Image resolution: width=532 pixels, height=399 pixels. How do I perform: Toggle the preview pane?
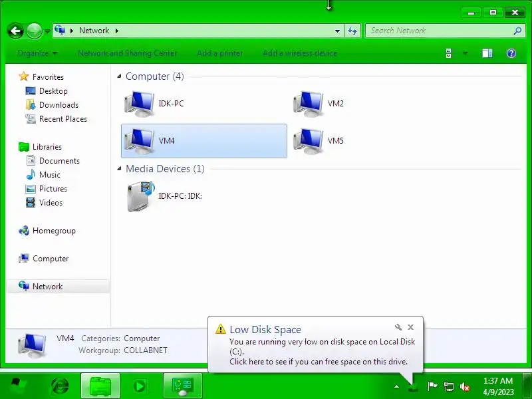click(487, 53)
